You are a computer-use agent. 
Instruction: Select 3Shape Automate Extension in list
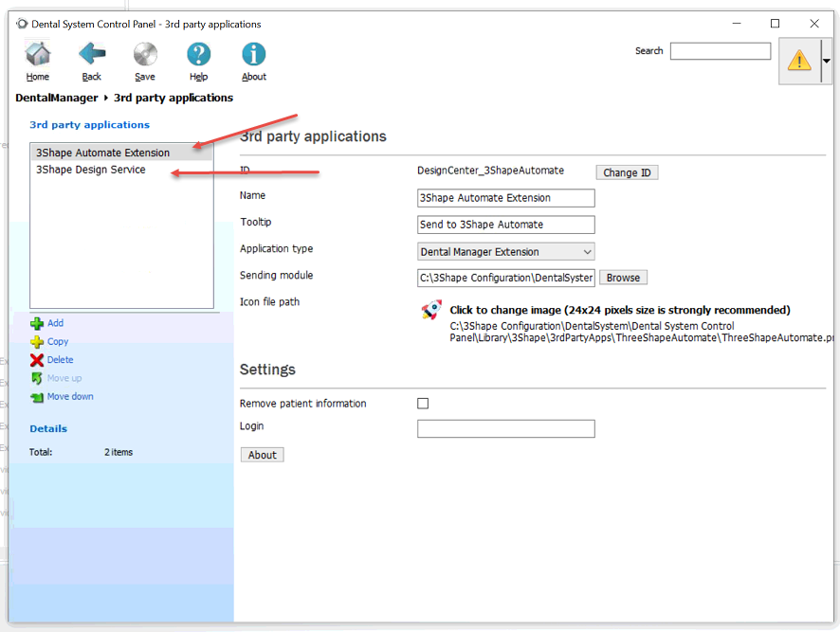click(x=102, y=153)
